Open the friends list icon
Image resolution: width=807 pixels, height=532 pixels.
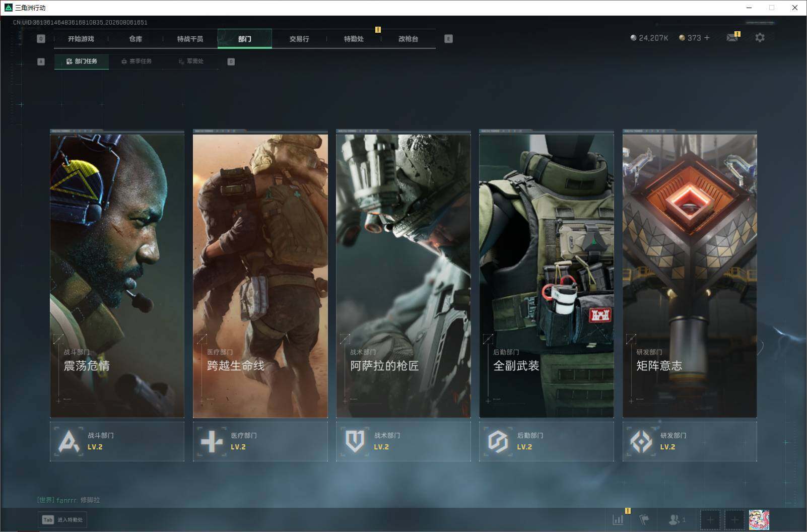(674, 519)
